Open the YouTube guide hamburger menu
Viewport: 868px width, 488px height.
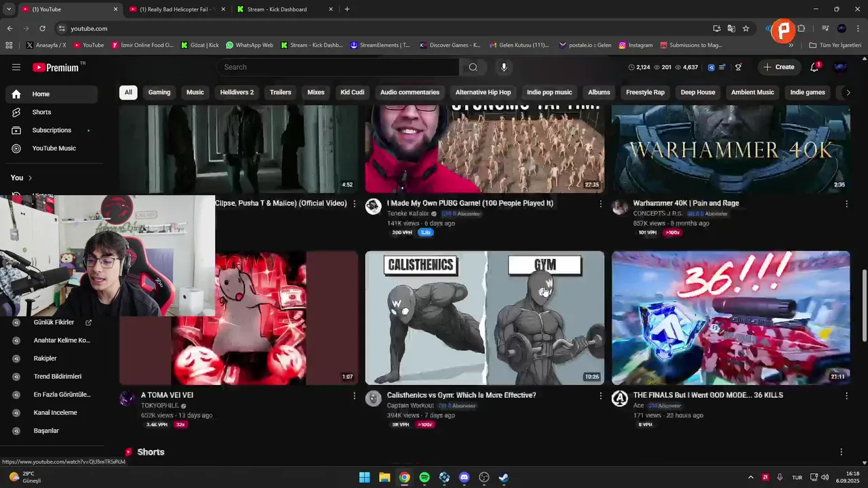tap(16, 67)
